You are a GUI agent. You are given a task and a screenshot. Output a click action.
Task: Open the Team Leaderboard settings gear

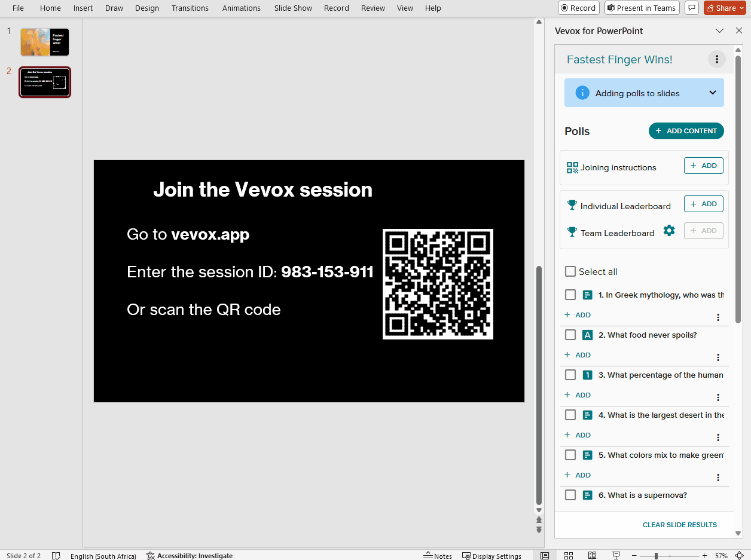(x=669, y=229)
